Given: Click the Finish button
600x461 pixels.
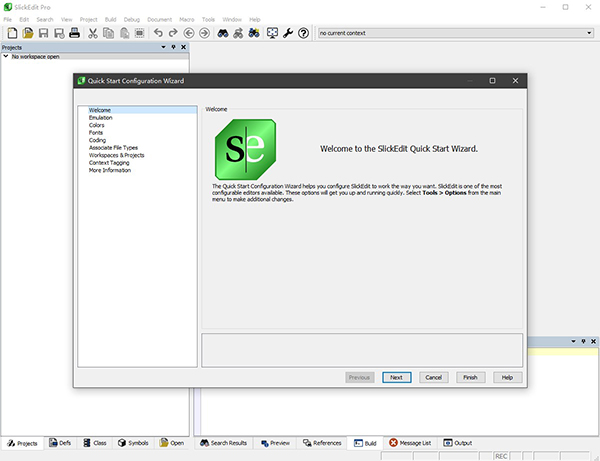Looking at the screenshot, I should (x=470, y=377).
